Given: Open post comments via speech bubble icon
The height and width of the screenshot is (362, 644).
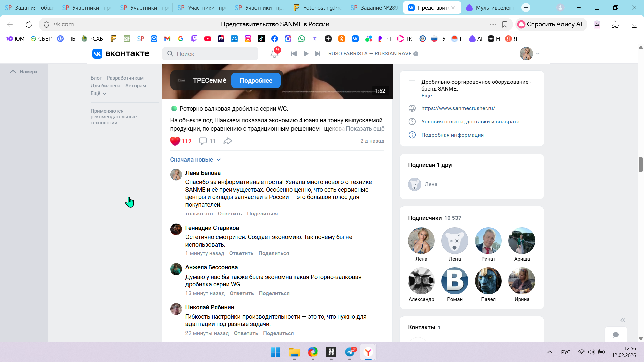Looking at the screenshot, I should point(203,141).
